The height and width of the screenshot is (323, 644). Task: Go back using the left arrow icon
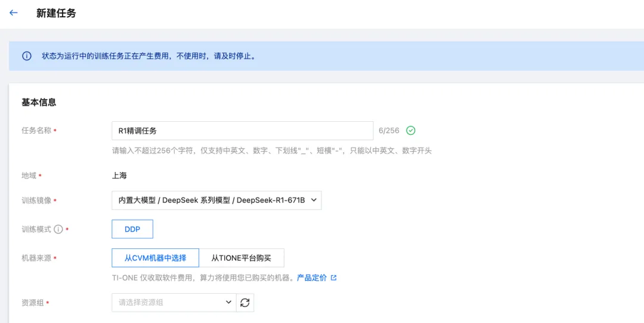coord(14,13)
